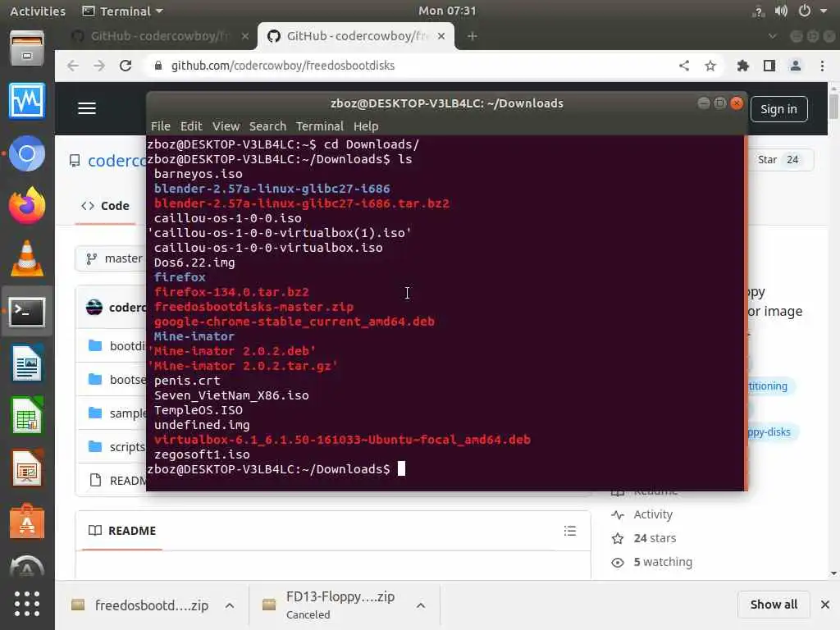Show Applications grid in the dock
The width and height of the screenshot is (840, 630).
[27, 604]
